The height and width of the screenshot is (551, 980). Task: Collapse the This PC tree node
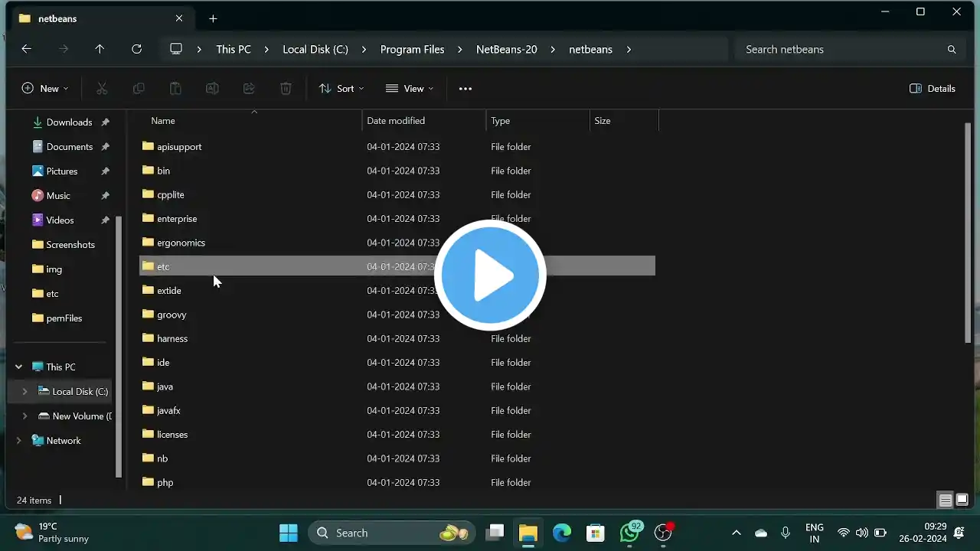point(19,367)
